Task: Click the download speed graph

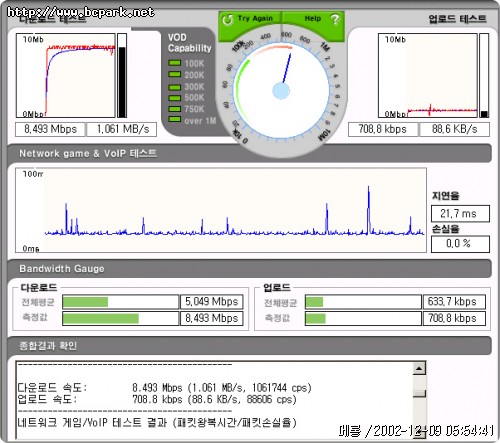Action: pos(66,75)
